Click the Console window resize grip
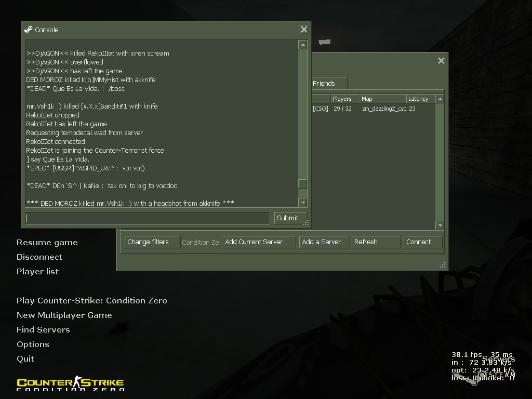532x399 pixels. 306,223
